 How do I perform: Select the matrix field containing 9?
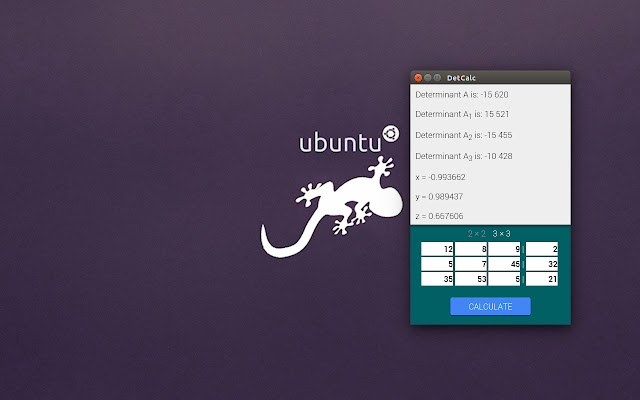point(504,249)
